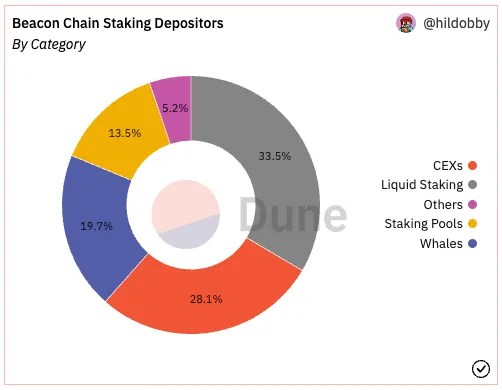Toggle the Others legend entry
Image resolution: width=502 pixels, height=390 pixels.
[450, 204]
